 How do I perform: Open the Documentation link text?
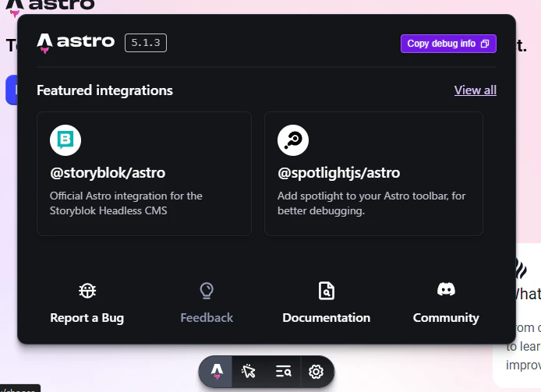pos(327,318)
